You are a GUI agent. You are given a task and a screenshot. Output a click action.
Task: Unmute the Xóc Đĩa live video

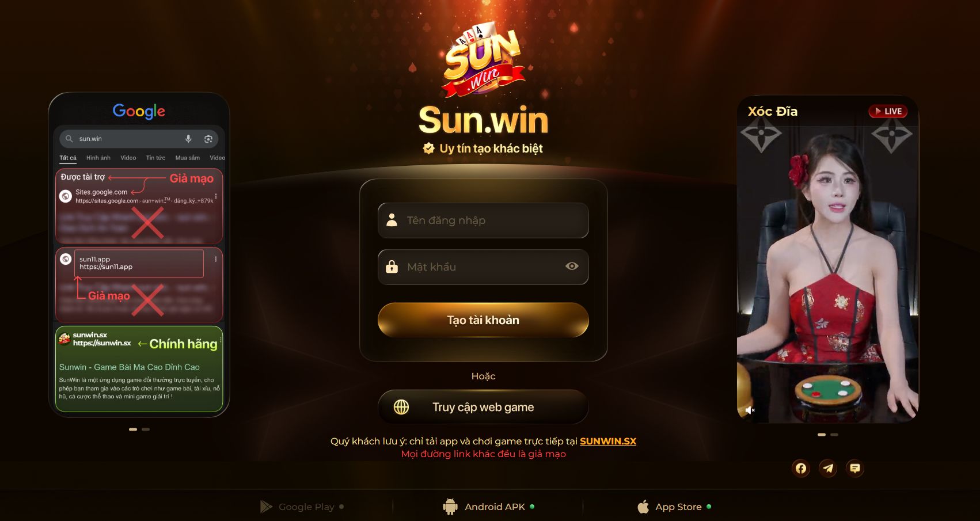[750, 410]
